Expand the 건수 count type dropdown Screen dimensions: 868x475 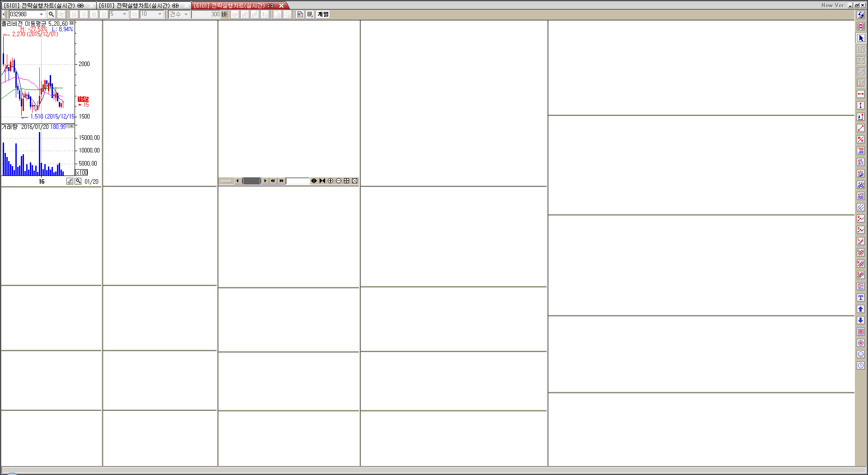186,14
